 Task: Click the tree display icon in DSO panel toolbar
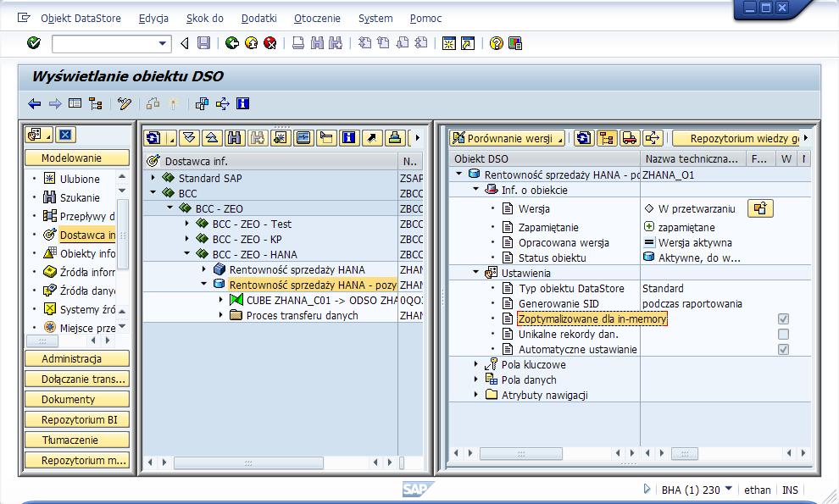click(x=607, y=138)
